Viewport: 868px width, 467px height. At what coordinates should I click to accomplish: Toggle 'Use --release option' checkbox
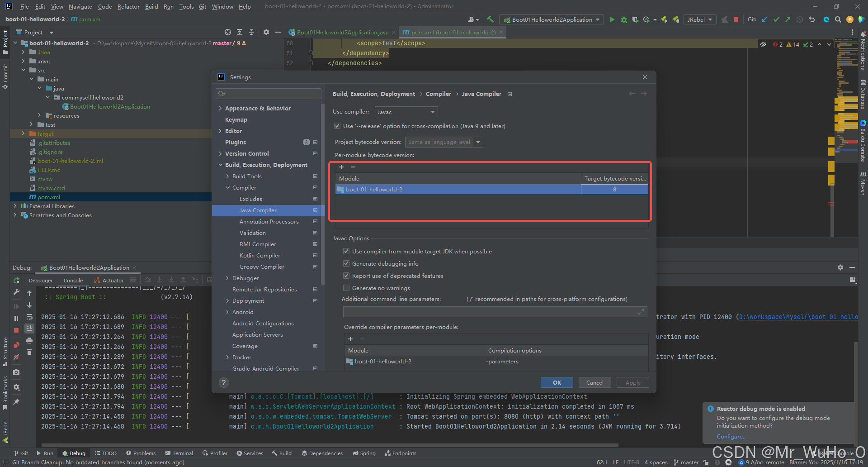pos(337,126)
